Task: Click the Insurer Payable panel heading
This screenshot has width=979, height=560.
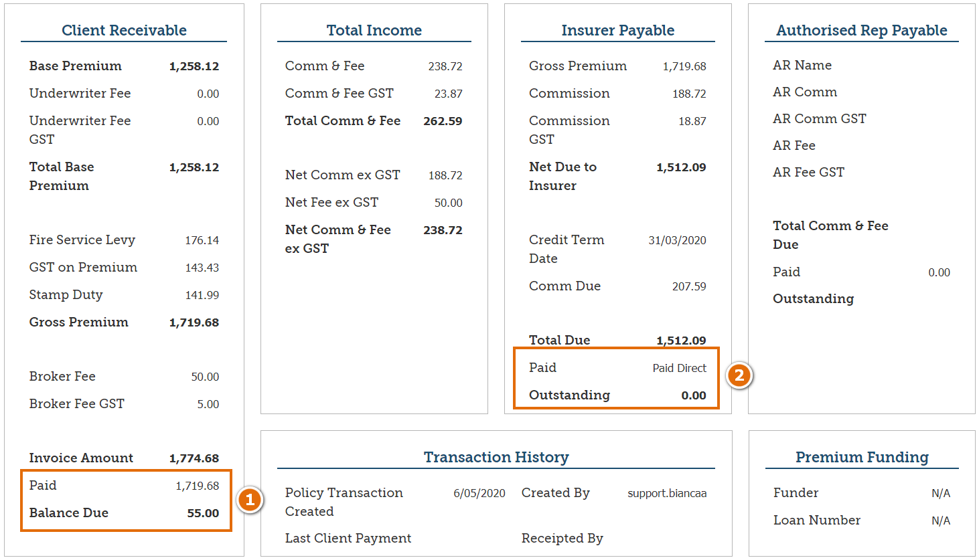Action: click(617, 30)
